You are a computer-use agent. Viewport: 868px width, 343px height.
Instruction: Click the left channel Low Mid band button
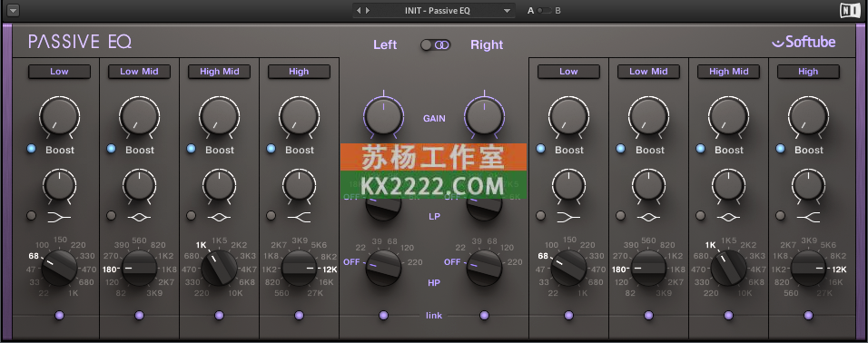coord(139,72)
